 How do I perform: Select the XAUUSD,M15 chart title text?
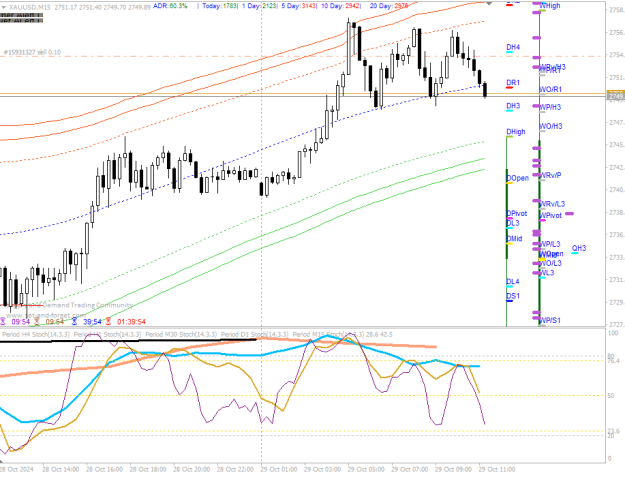(x=30, y=7)
